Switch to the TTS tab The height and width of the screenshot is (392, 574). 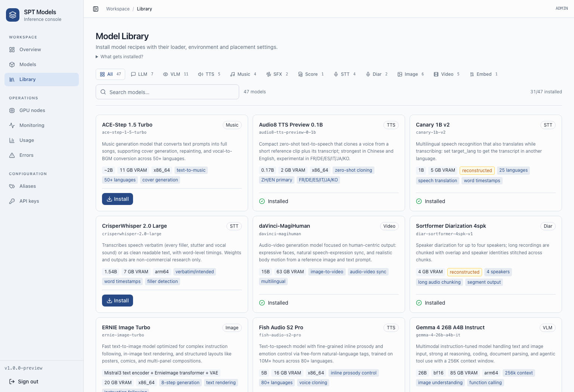209,74
